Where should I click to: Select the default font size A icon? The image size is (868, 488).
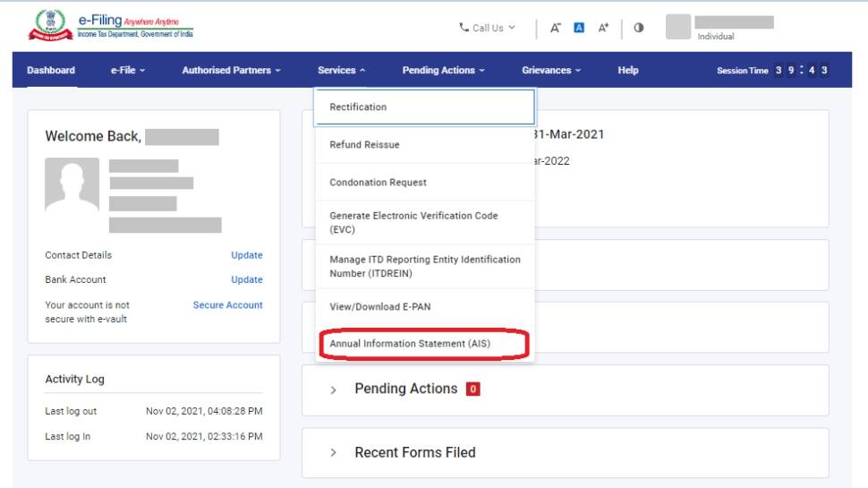(579, 28)
